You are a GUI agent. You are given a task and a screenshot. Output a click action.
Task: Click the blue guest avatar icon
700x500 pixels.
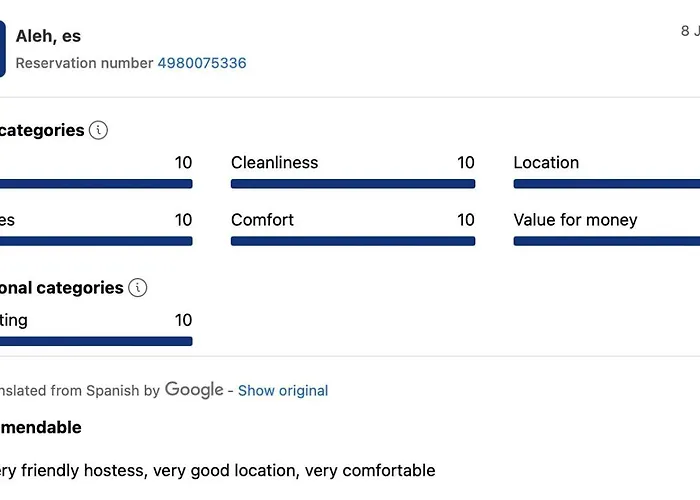click(x=2, y=49)
